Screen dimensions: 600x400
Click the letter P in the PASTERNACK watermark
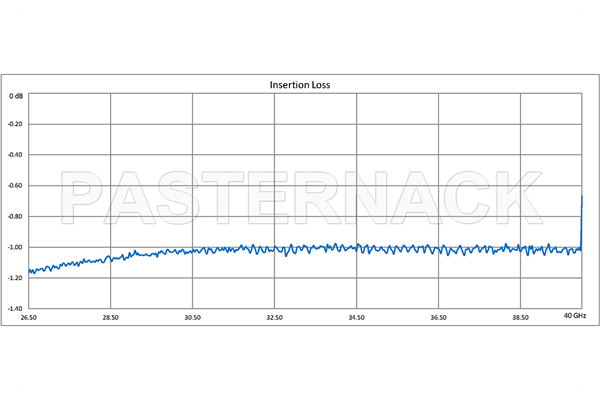coord(85,198)
